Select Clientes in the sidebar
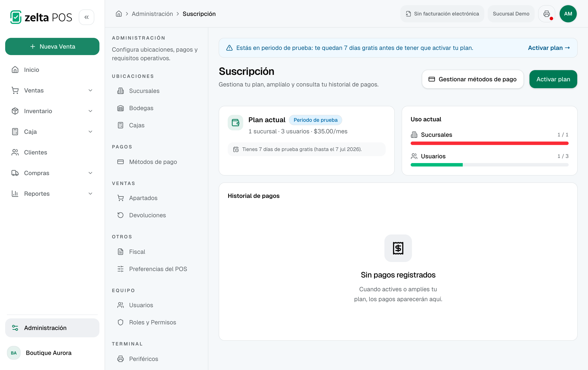 pos(52,152)
